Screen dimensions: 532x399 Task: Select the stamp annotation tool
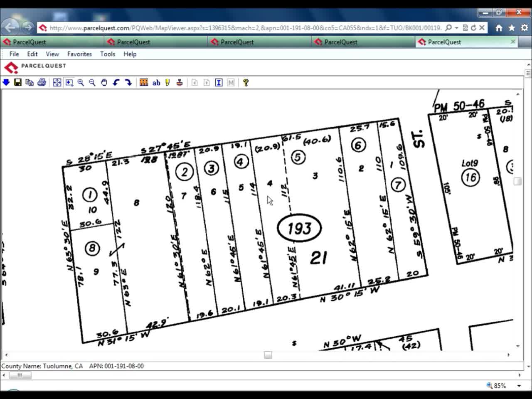(180, 82)
